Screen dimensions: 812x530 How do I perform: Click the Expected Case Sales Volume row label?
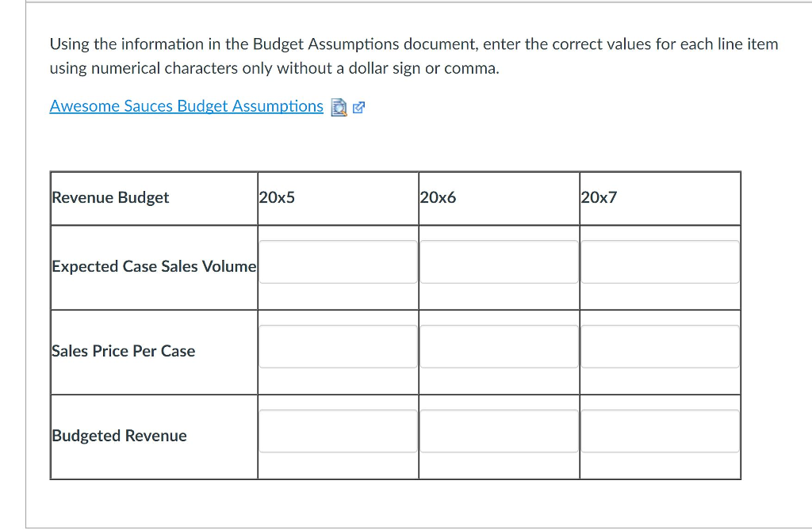coord(153,266)
